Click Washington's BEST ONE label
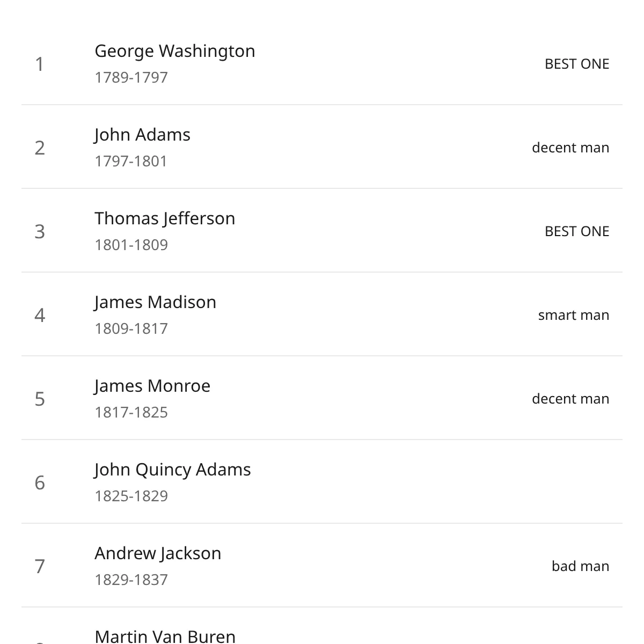This screenshot has height=644, width=644. click(x=577, y=64)
